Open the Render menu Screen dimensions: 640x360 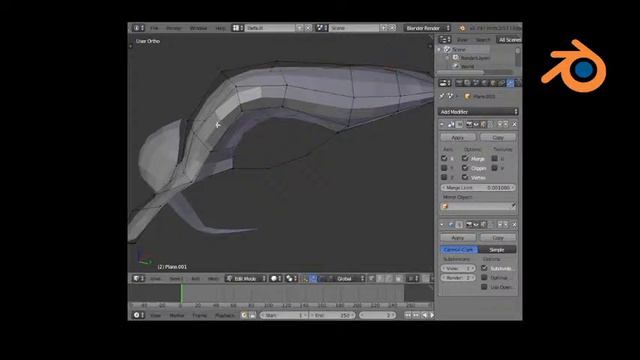click(x=173, y=28)
